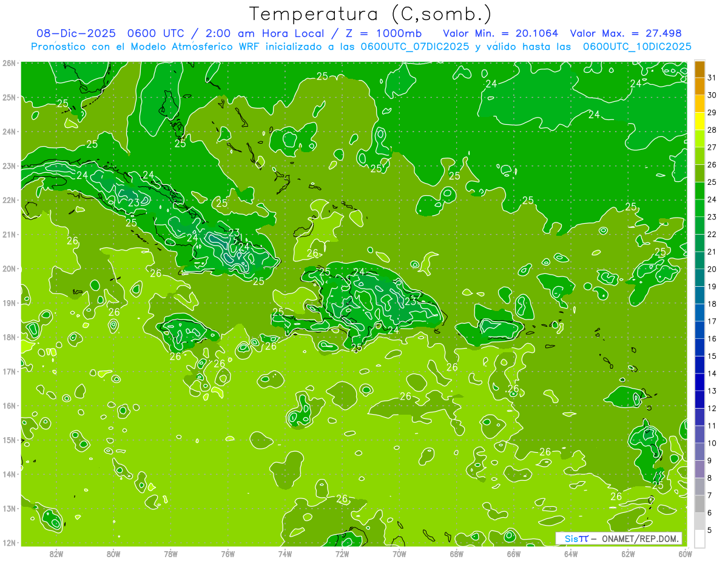Click the "29" color scale label
This screenshot has height=562, width=728.
click(712, 113)
